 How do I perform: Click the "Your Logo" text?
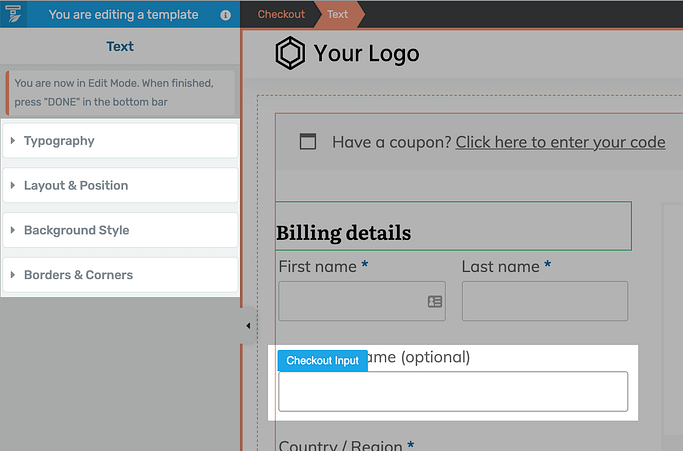point(366,53)
